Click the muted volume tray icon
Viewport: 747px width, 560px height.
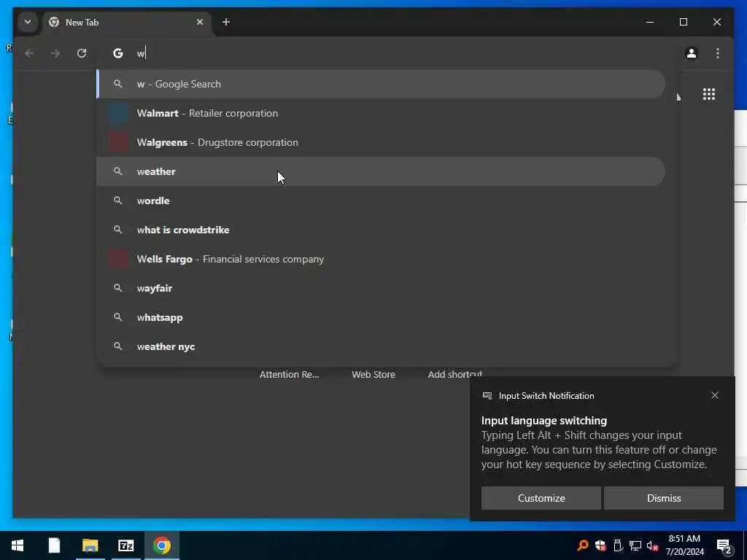pyautogui.click(x=653, y=545)
